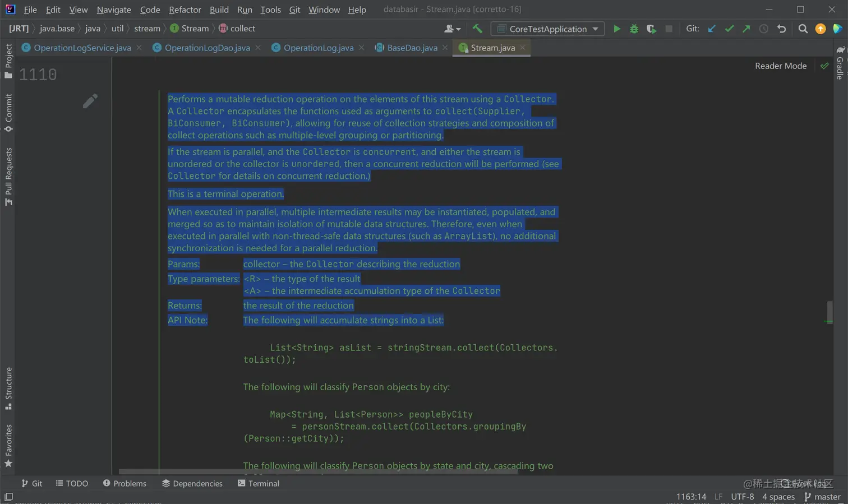Image resolution: width=848 pixels, height=504 pixels.
Task: Open the Terminal tool window button
Action: 258,483
